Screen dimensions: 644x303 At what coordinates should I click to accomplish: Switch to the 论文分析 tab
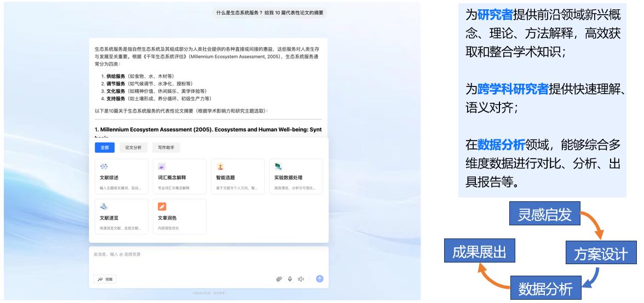pyautogui.click(x=133, y=148)
